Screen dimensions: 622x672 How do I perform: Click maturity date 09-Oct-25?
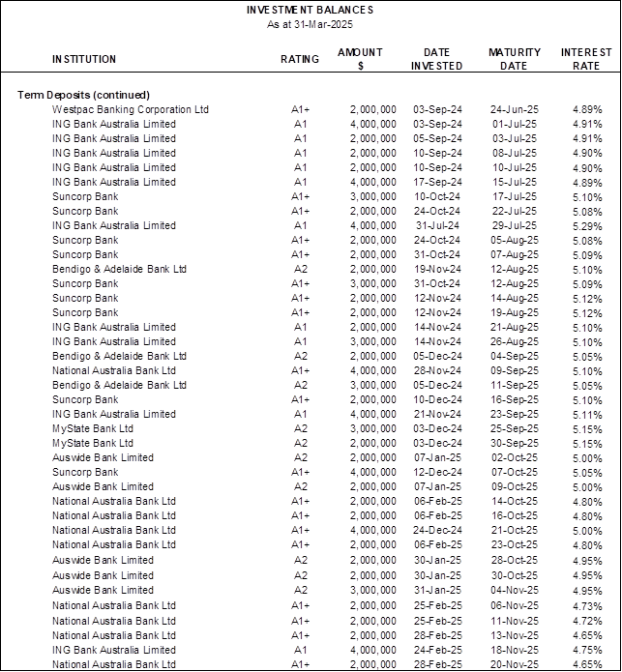pos(515,487)
